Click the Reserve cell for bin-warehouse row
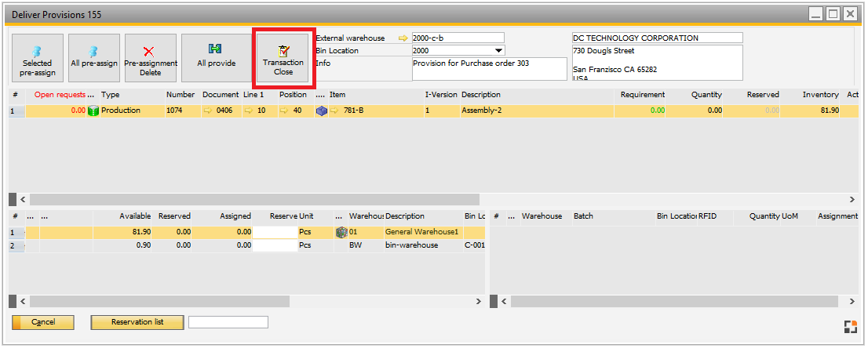 (x=275, y=245)
